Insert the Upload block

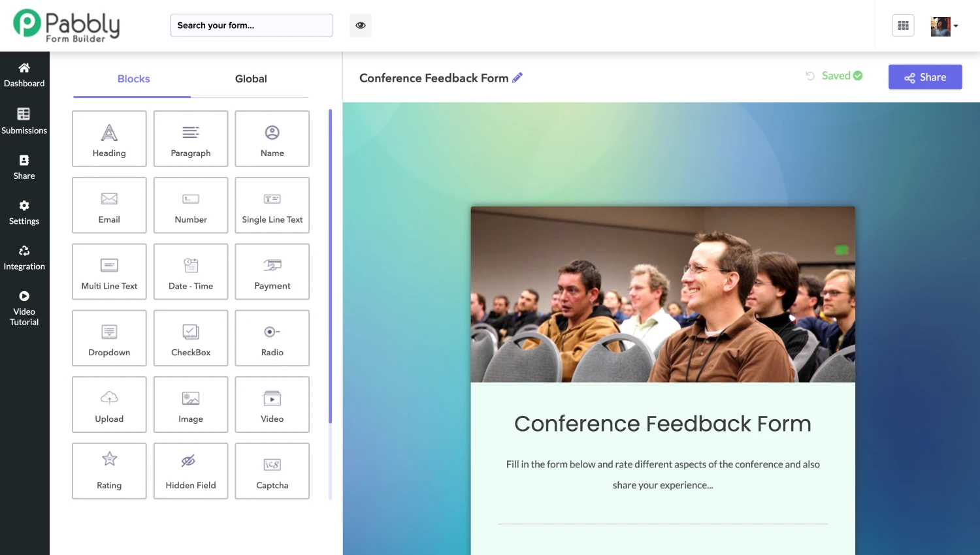109,404
